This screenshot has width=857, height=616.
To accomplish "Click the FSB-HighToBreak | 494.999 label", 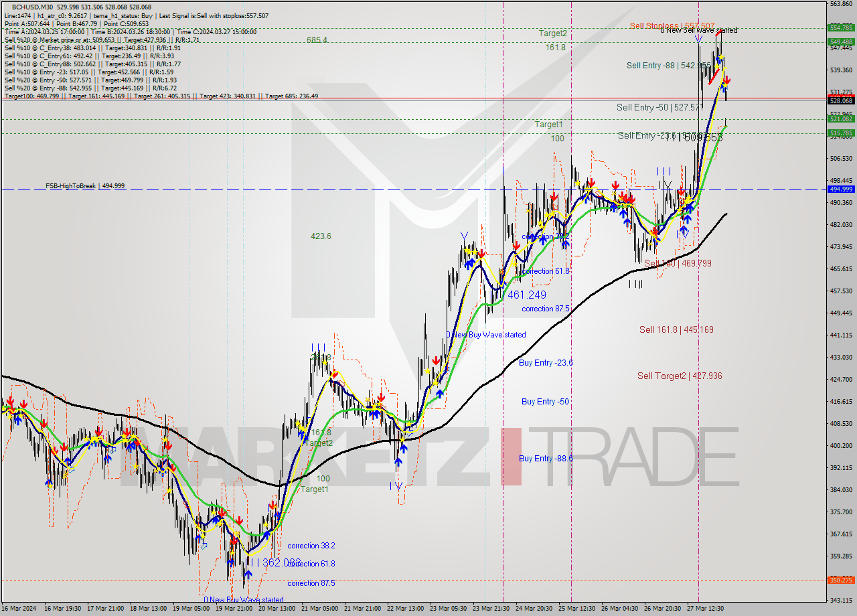I will [85, 186].
